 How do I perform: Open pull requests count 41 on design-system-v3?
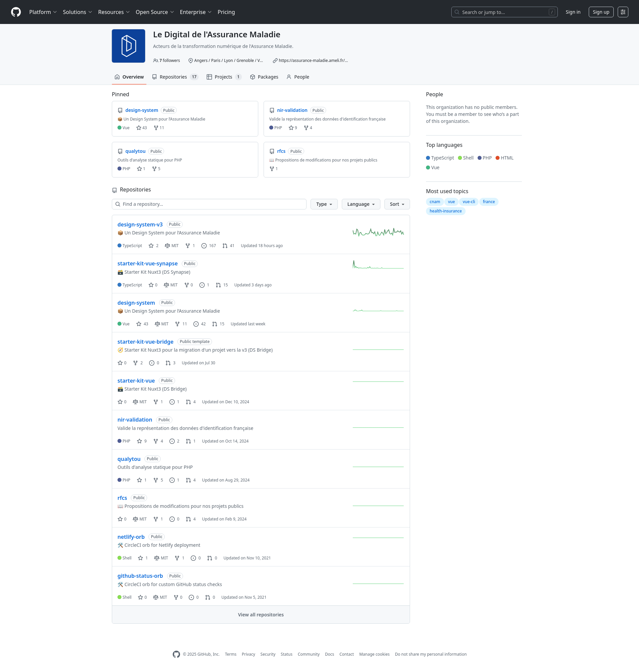pyautogui.click(x=228, y=246)
